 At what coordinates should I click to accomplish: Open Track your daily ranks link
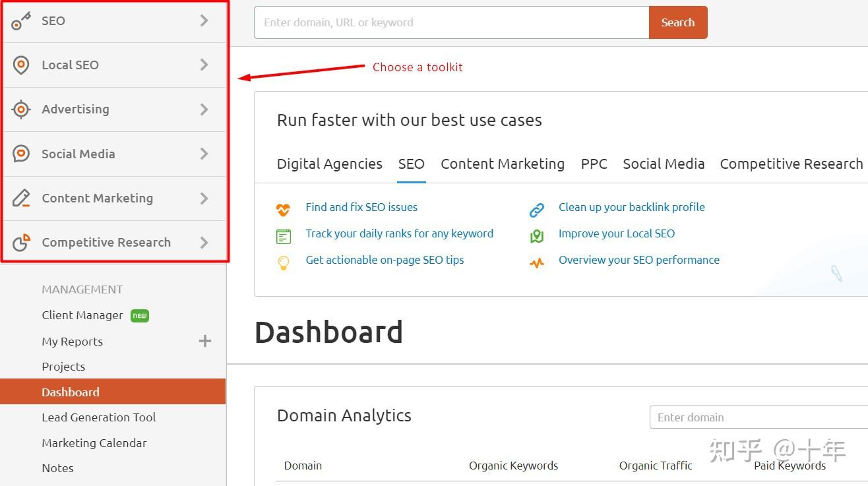click(x=400, y=233)
